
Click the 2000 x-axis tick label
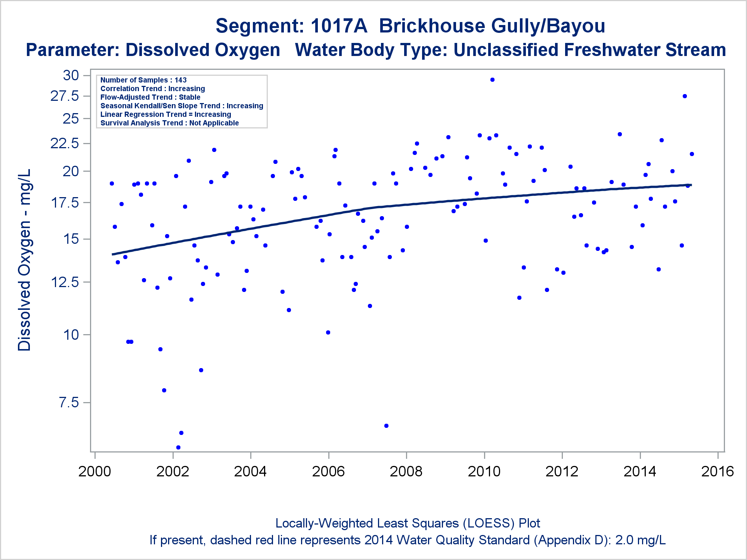coord(94,471)
